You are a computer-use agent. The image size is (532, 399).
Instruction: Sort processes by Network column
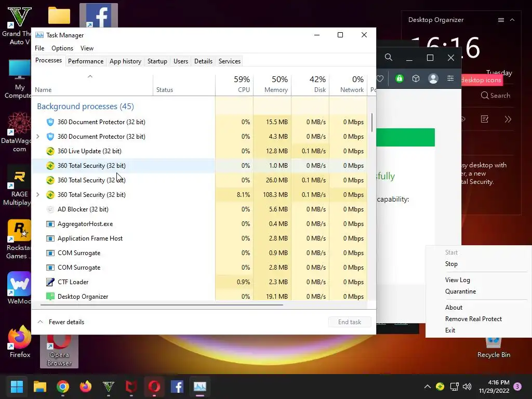click(x=349, y=84)
